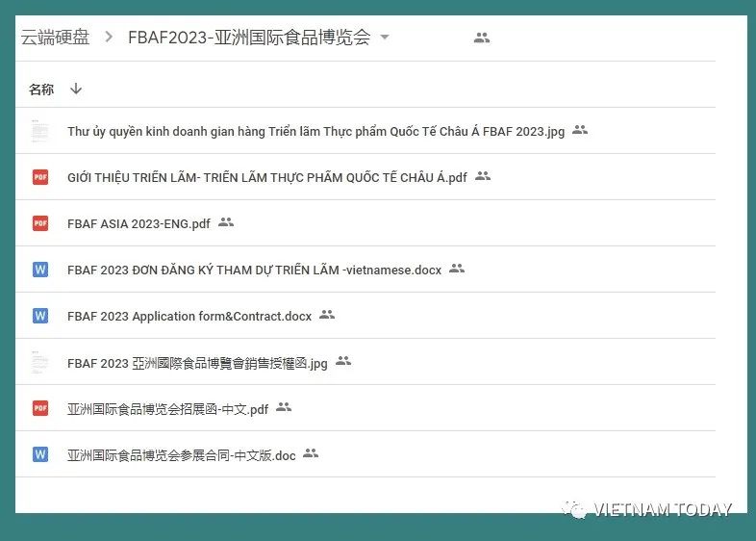This screenshot has height=541, width=756.
Task: Click shared icon on 銷售授權函.jpg row
Action: point(343,360)
